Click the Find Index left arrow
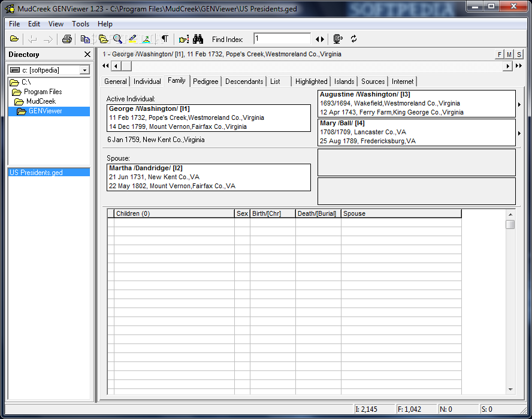Image resolution: width=532 pixels, height=419 pixels. 318,40
